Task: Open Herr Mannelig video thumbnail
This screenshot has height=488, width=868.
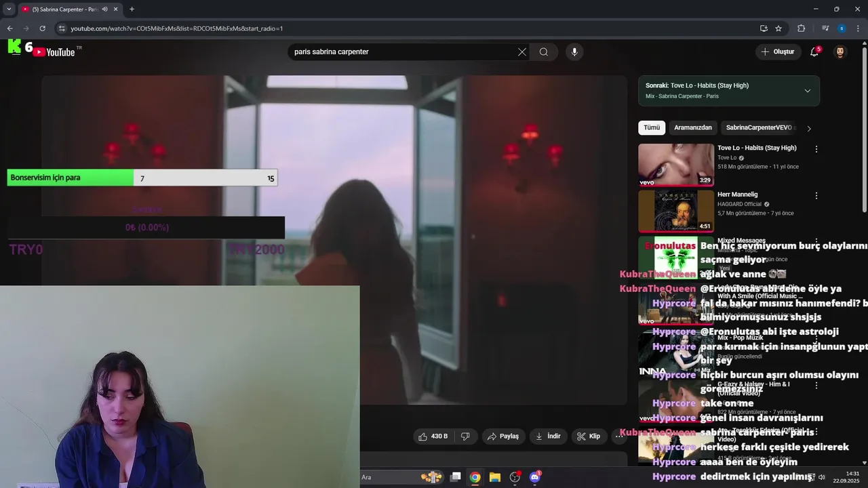Action: coord(676,211)
